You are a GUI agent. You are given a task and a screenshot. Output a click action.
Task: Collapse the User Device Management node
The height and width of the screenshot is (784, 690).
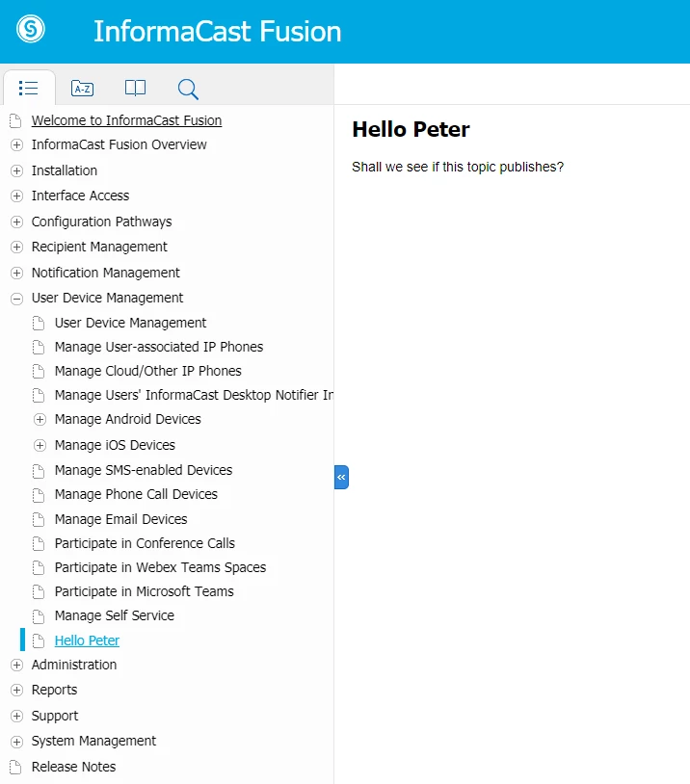pyautogui.click(x=16, y=299)
